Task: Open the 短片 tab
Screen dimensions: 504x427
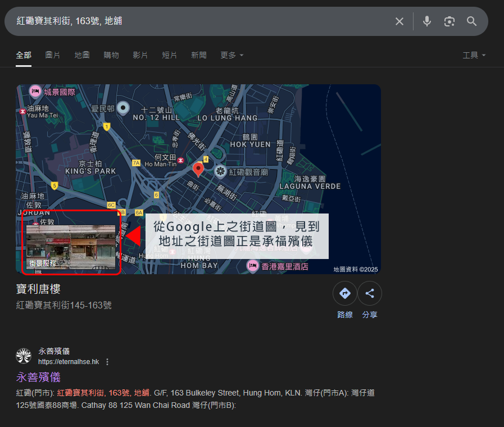Action: click(169, 55)
